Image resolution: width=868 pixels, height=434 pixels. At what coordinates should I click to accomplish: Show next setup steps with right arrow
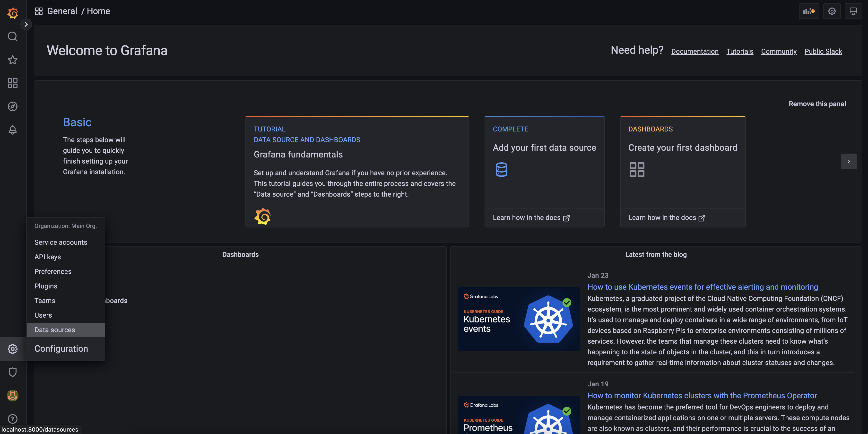pos(849,161)
